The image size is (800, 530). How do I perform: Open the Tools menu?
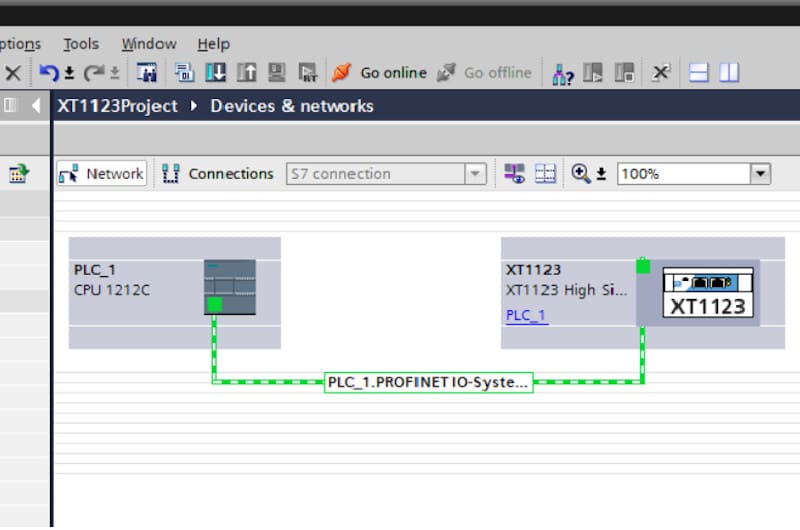pyautogui.click(x=81, y=44)
